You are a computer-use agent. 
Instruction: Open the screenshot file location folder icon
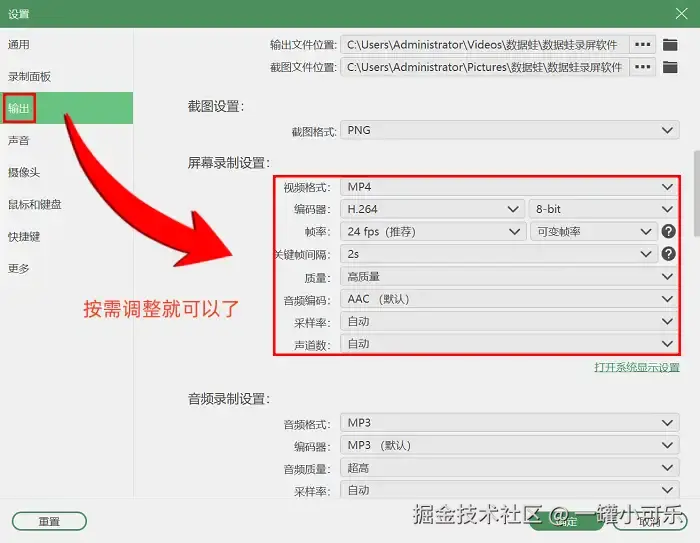pos(670,67)
